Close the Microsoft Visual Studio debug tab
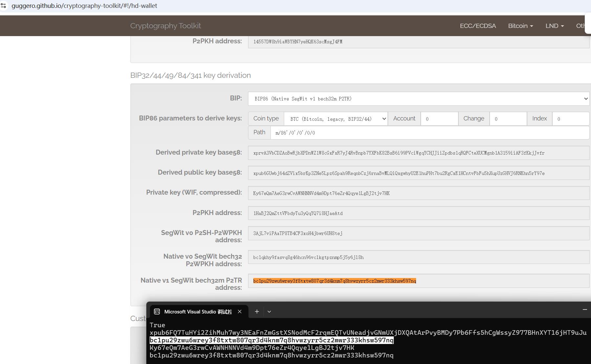This screenshot has height=364, width=591. tap(240, 311)
